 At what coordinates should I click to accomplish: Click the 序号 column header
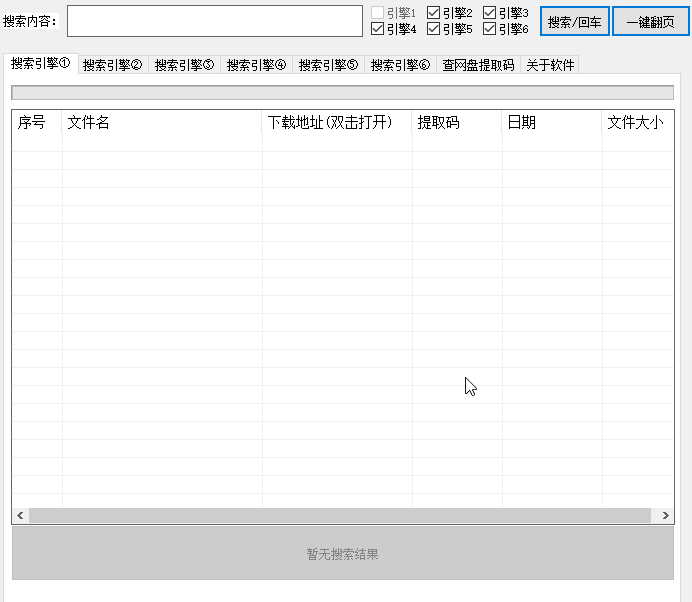point(37,122)
